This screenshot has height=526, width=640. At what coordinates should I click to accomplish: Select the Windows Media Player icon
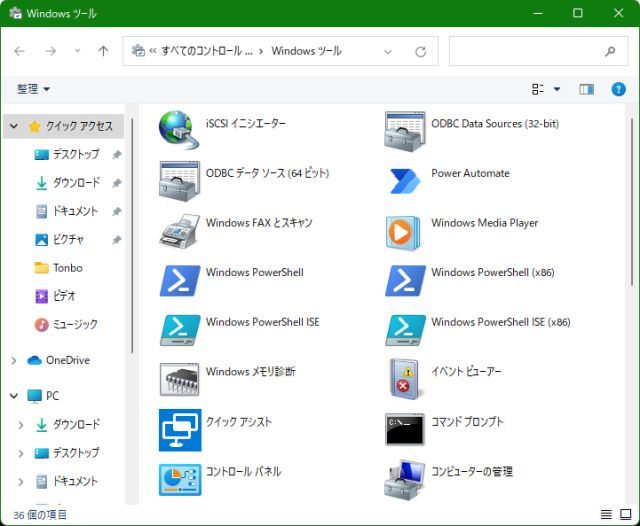click(402, 233)
